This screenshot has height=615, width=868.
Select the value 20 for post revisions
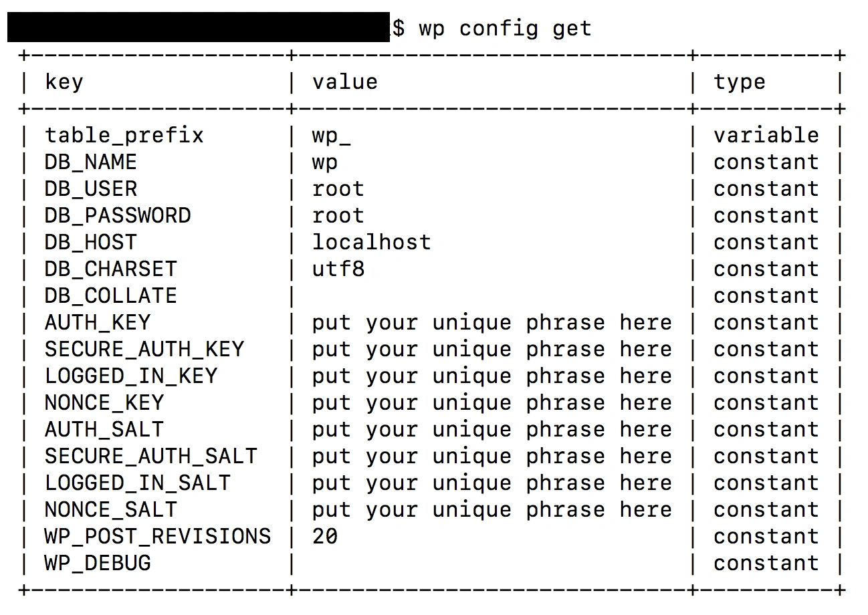coord(324,537)
